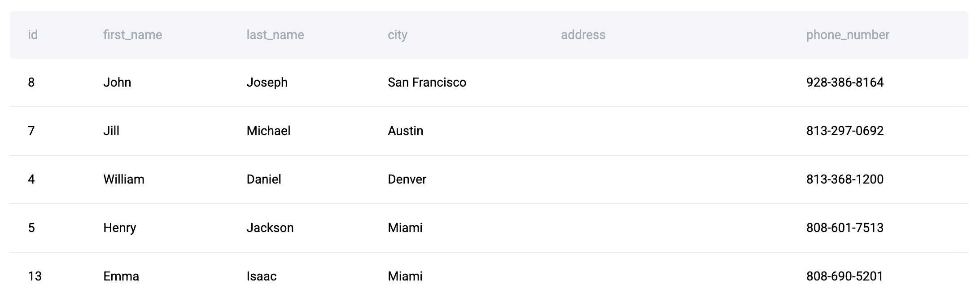Click the address column header
The image size is (980, 298).
click(583, 35)
